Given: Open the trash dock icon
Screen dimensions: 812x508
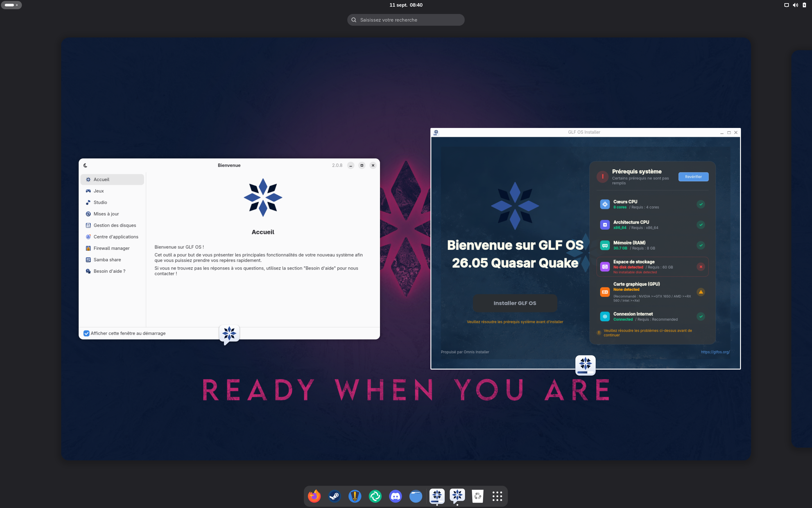Looking at the screenshot, I should click(477, 496).
